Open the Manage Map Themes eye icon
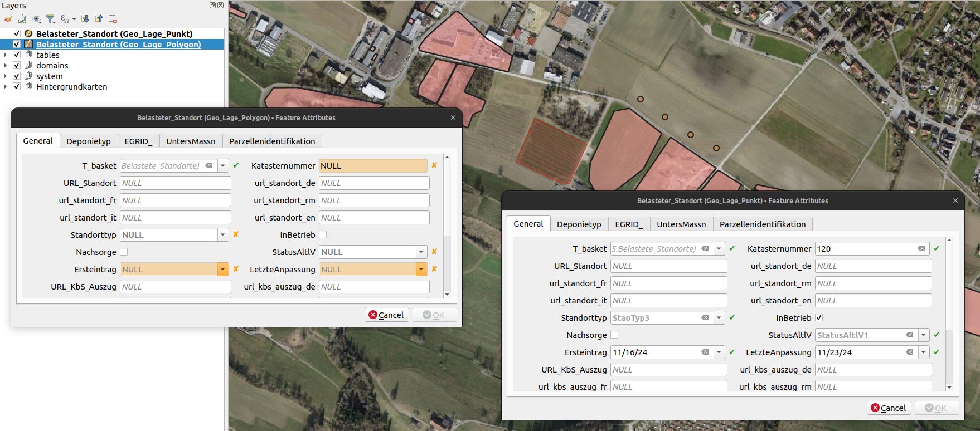 pos(37,19)
